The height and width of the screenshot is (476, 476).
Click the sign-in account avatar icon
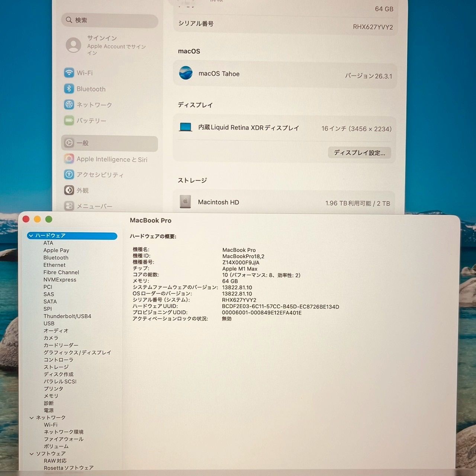73,45
